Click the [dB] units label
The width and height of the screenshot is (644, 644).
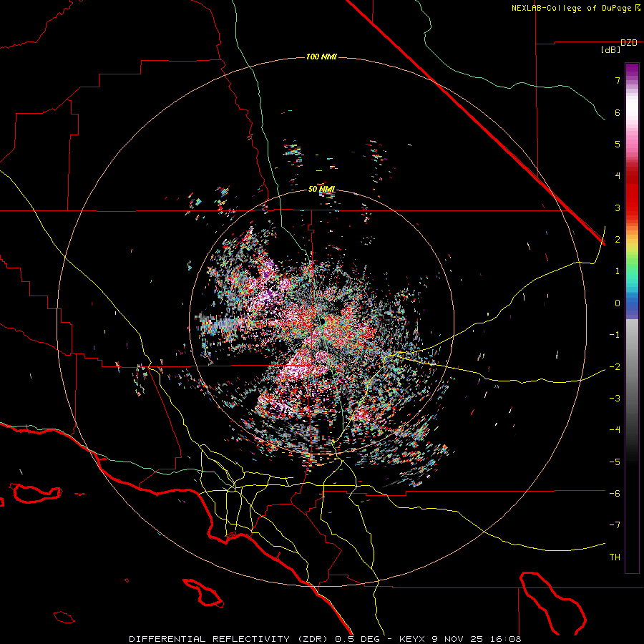pyautogui.click(x=610, y=50)
